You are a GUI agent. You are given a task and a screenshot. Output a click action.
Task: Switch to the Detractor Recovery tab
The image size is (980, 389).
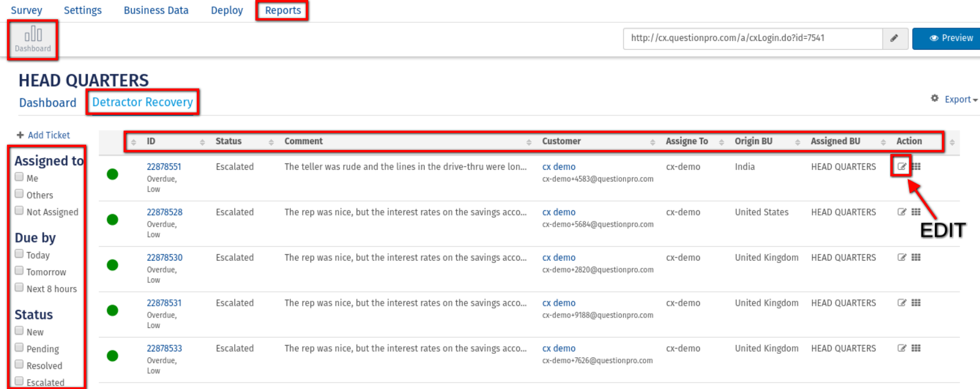[x=142, y=102]
